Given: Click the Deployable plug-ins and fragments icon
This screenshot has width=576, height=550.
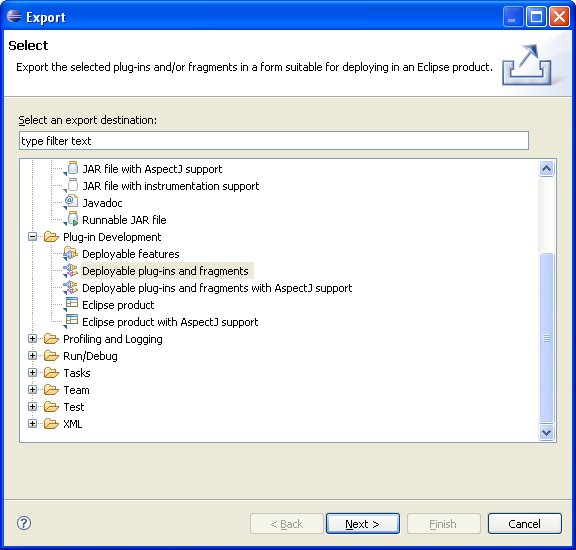Looking at the screenshot, I should coord(70,270).
